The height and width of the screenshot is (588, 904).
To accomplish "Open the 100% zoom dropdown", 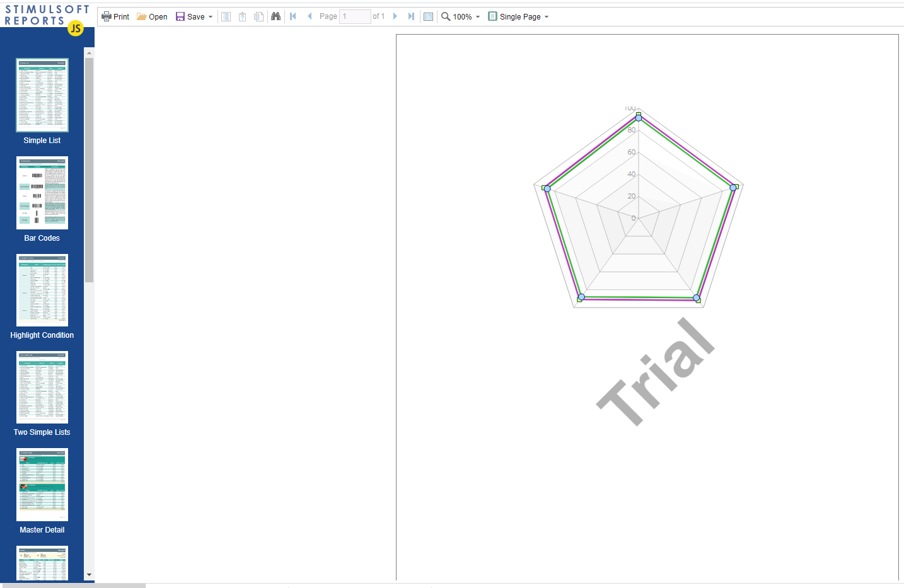I will pos(461,16).
